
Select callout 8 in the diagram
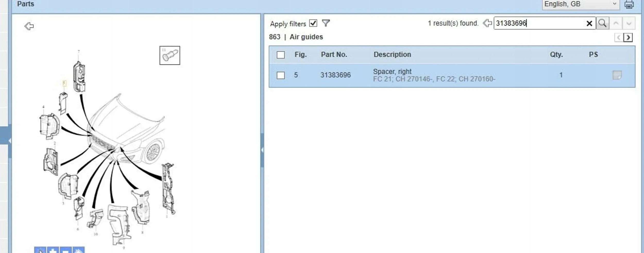(x=142, y=232)
